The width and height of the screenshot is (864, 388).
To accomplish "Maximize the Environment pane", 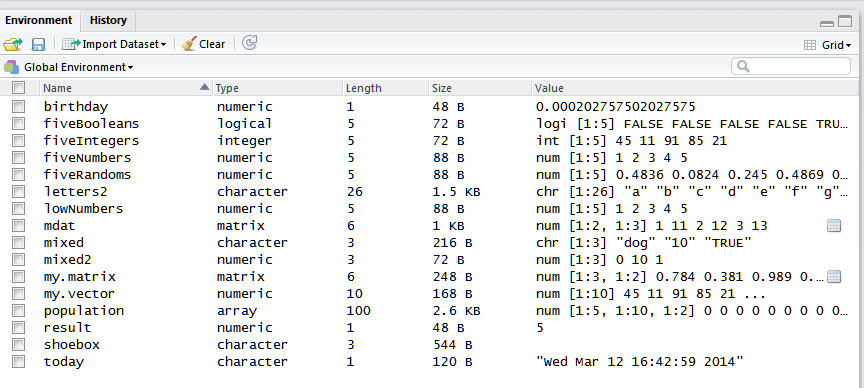I will click(x=845, y=21).
